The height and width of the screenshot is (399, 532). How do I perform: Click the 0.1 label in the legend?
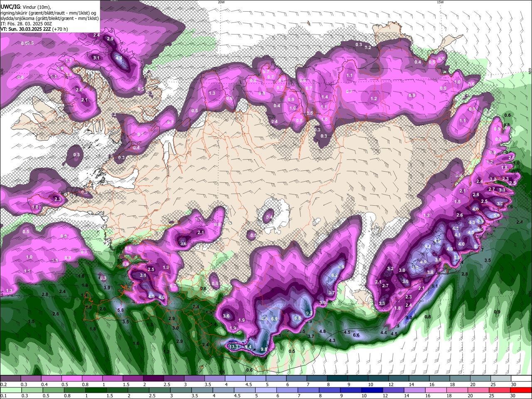tap(3, 396)
